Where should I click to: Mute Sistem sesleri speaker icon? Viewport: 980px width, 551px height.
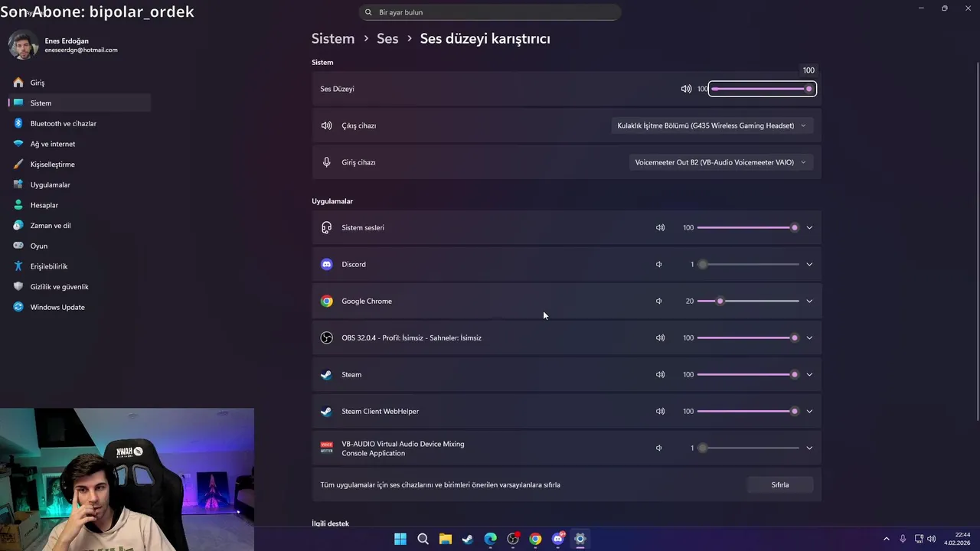tap(660, 227)
